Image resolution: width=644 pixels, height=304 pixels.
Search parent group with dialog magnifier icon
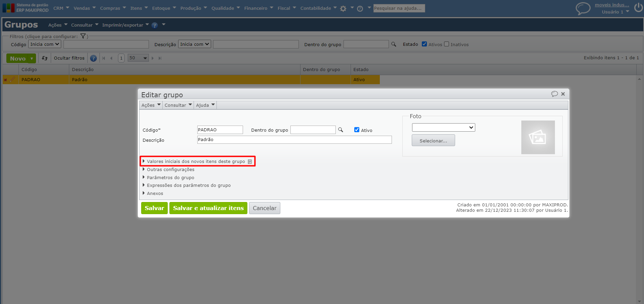[340, 130]
